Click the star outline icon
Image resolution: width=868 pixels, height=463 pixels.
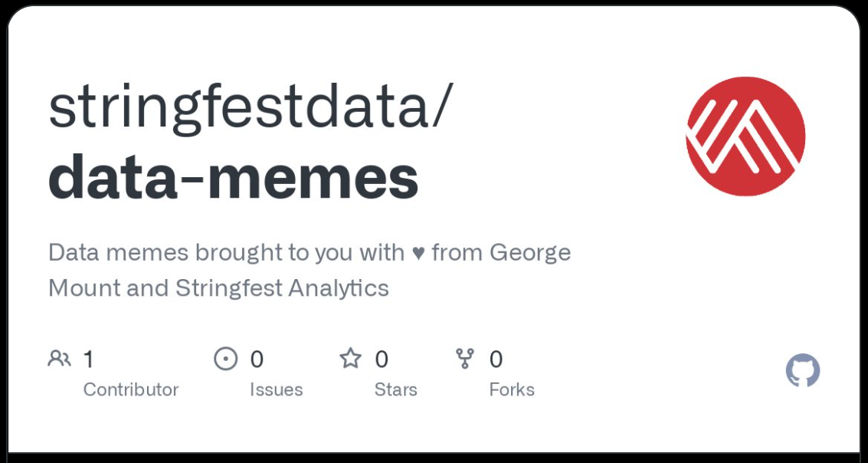tap(350, 359)
